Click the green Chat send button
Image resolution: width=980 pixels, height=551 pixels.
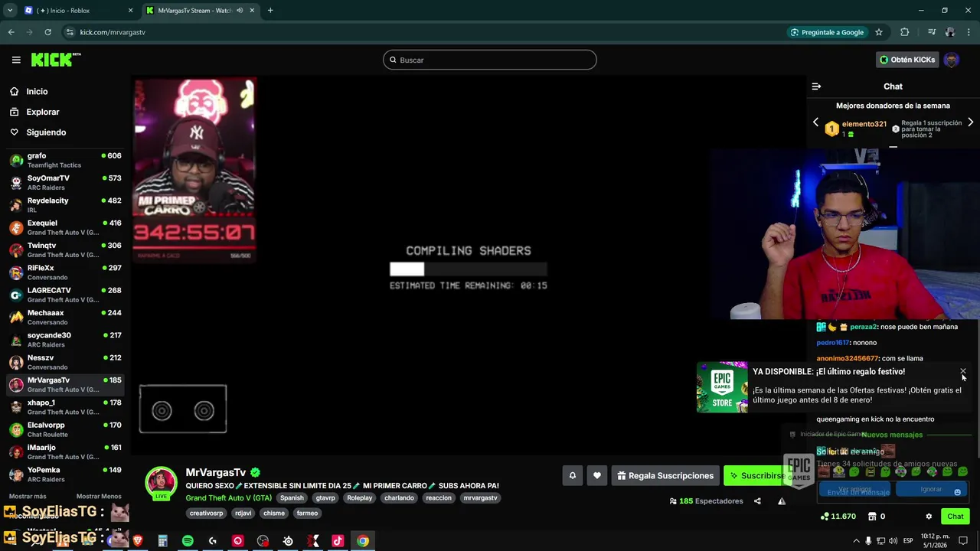click(955, 517)
